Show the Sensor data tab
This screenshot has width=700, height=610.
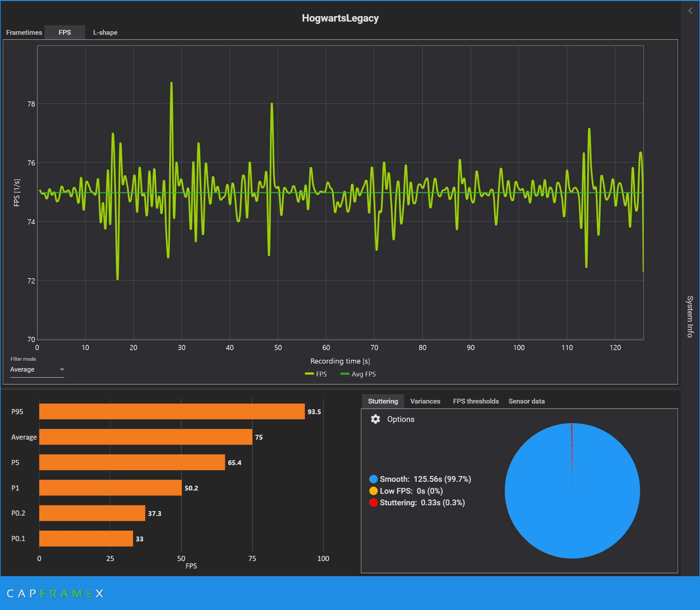click(526, 401)
